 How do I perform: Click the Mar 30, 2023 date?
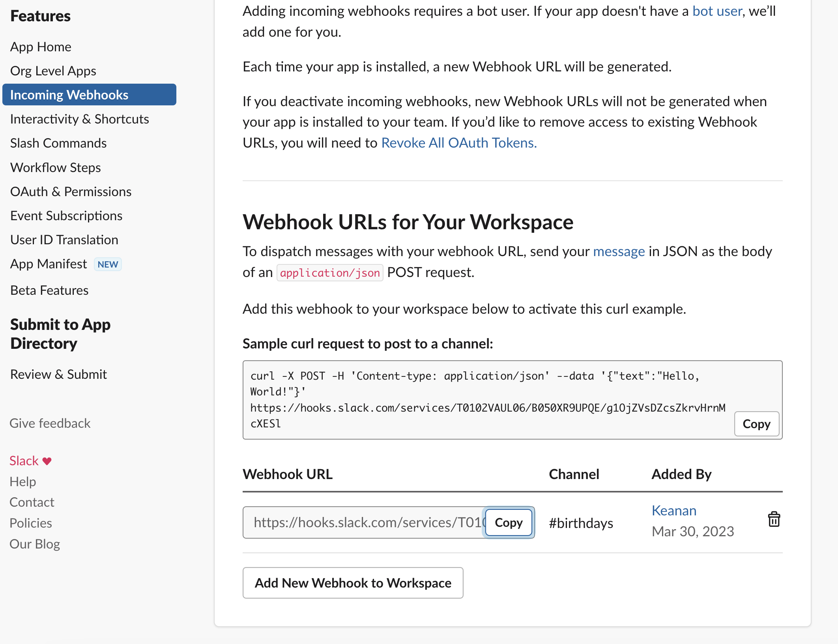point(693,532)
